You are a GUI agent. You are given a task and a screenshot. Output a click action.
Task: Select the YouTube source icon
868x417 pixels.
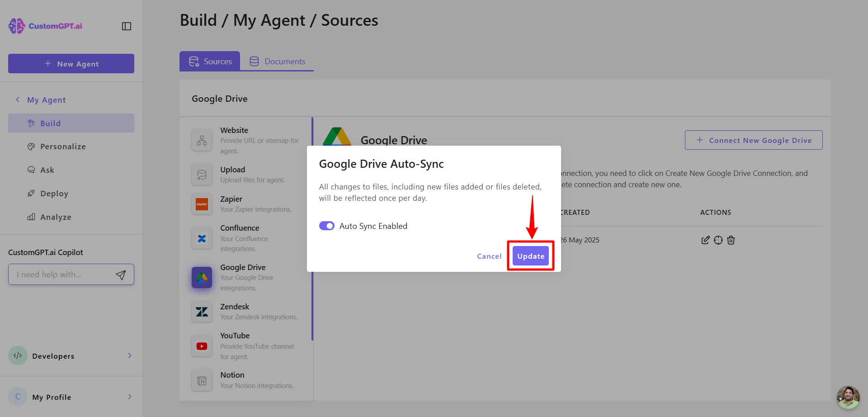click(x=202, y=346)
